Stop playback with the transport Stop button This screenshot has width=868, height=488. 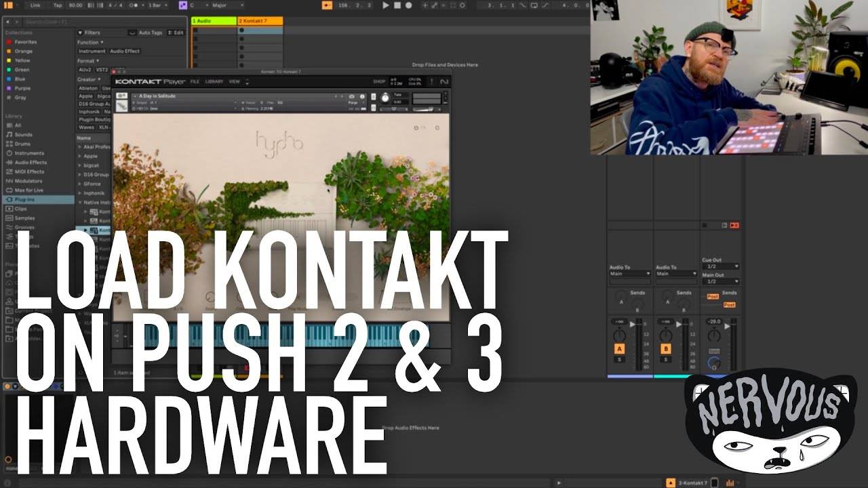(x=397, y=5)
